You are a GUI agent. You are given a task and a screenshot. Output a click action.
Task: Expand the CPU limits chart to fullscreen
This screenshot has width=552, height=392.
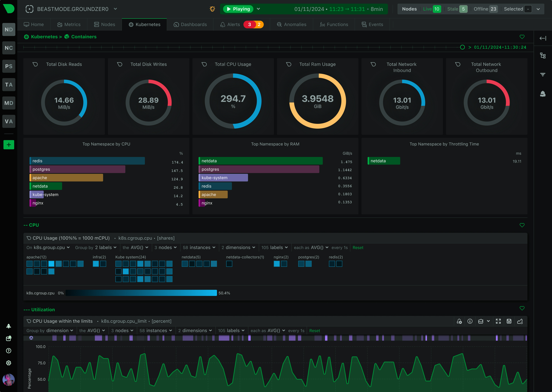point(499,321)
